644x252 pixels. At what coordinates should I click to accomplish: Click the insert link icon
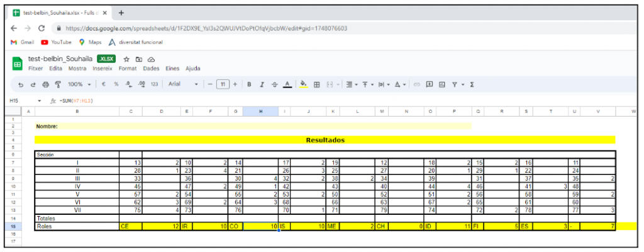(416, 84)
